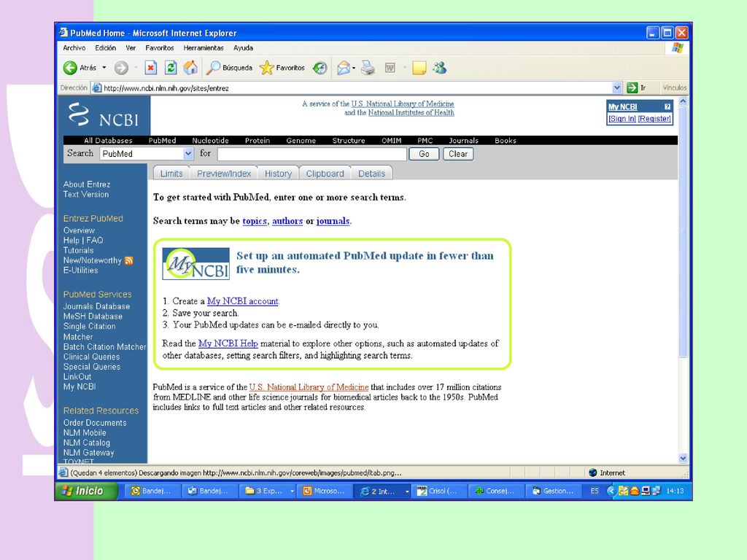
Task: Expand the mail icon dropdown arrow
Action: click(x=354, y=68)
